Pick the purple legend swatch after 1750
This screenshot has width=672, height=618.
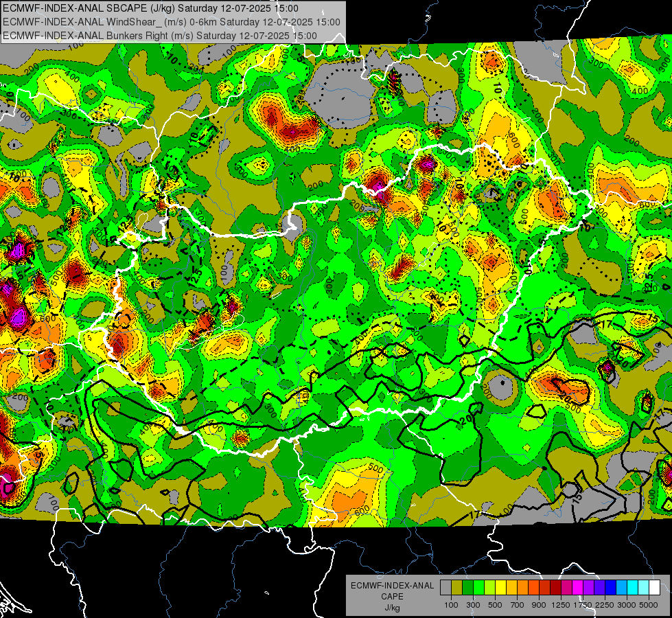(x=589, y=587)
